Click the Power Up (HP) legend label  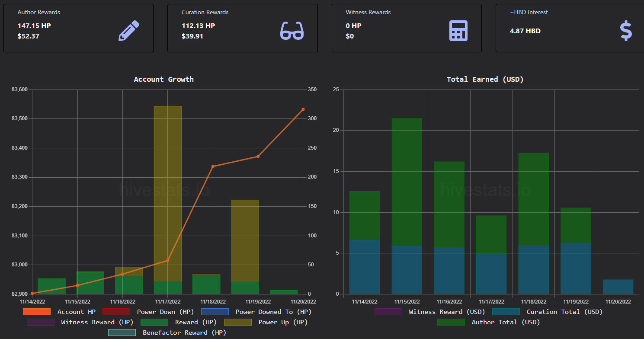pyautogui.click(x=283, y=322)
